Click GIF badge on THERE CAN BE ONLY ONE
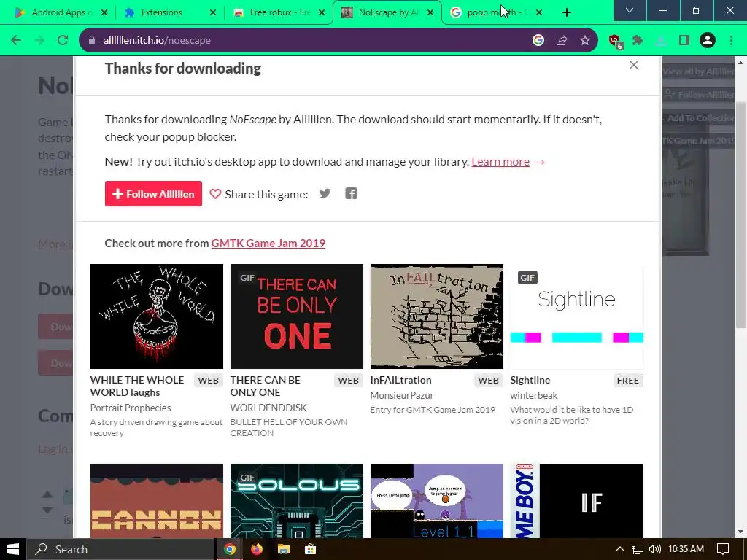This screenshot has width=747, height=560. pyautogui.click(x=247, y=278)
